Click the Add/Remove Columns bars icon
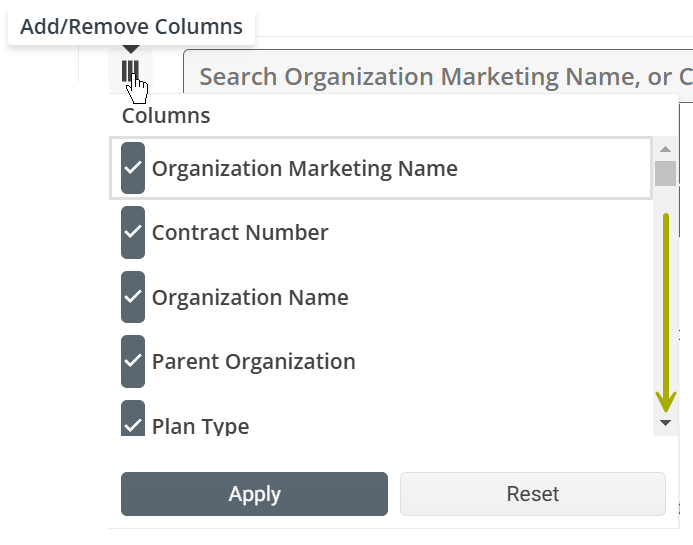Viewport: 693px width, 545px height. click(x=130, y=71)
